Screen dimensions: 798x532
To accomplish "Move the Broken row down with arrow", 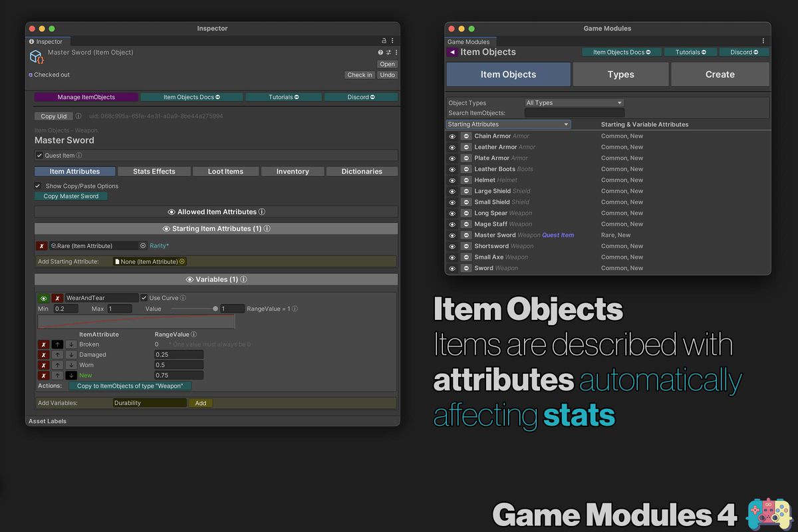I will click(x=71, y=344).
